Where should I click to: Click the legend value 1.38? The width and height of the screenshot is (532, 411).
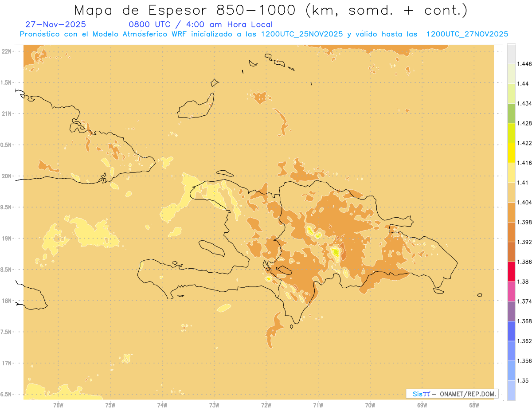click(x=523, y=282)
